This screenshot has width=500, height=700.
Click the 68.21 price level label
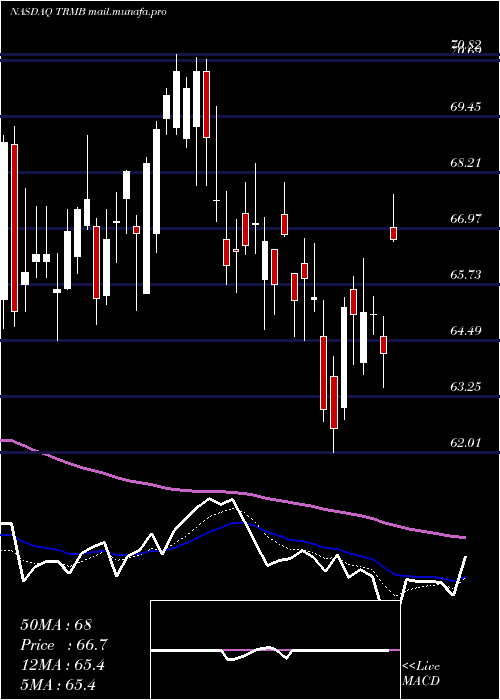(x=466, y=162)
